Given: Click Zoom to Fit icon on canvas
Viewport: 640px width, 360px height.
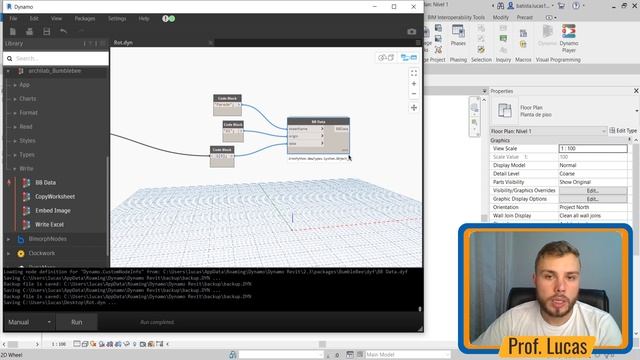Looking at the screenshot, I should (414, 73).
